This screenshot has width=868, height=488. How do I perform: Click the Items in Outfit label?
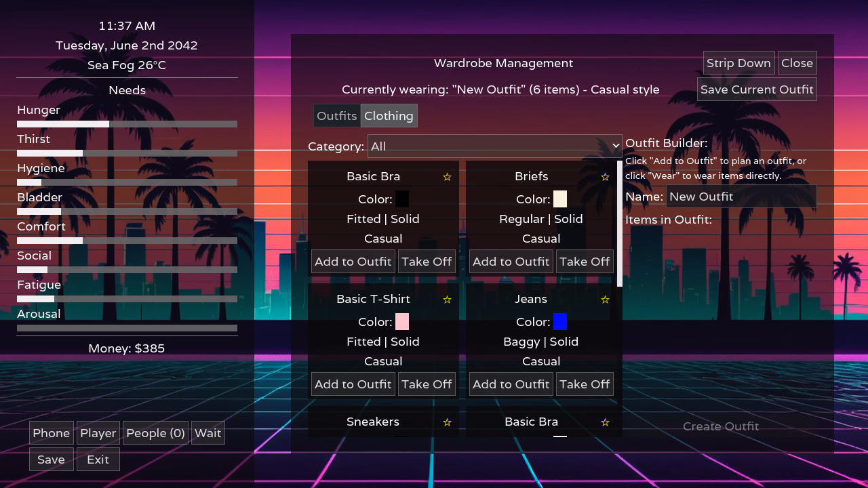pos(669,220)
